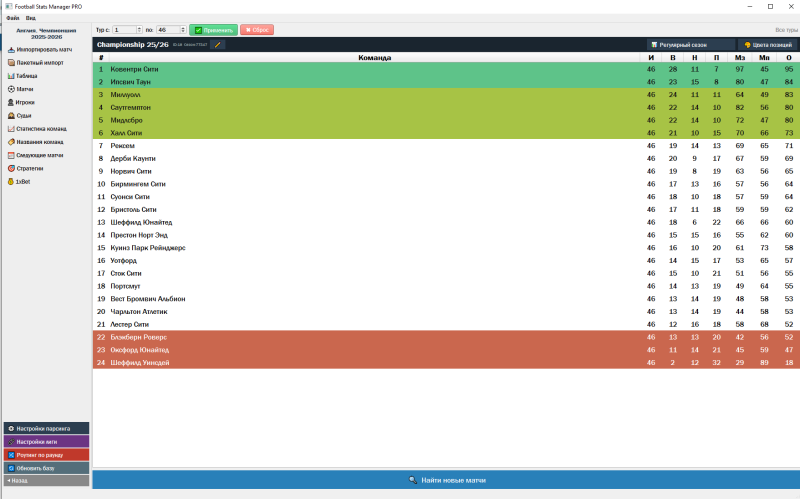
Task: Select the Саутгемптон row
Action: click(x=446, y=107)
